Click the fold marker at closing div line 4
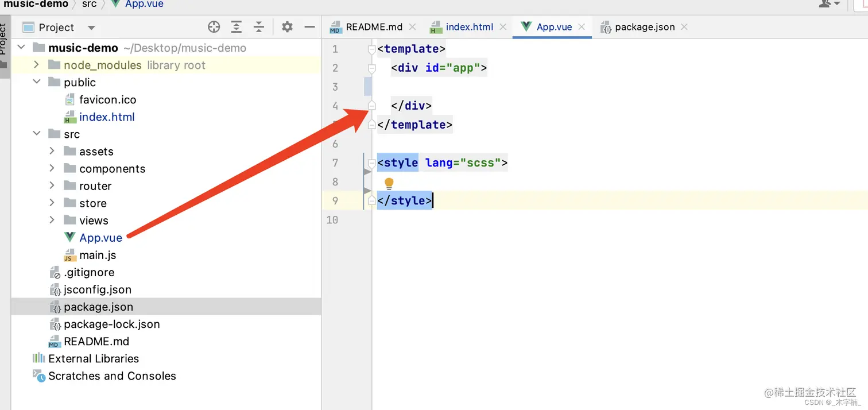The height and width of the screenshot is (410, 868). tap(371, 106)
